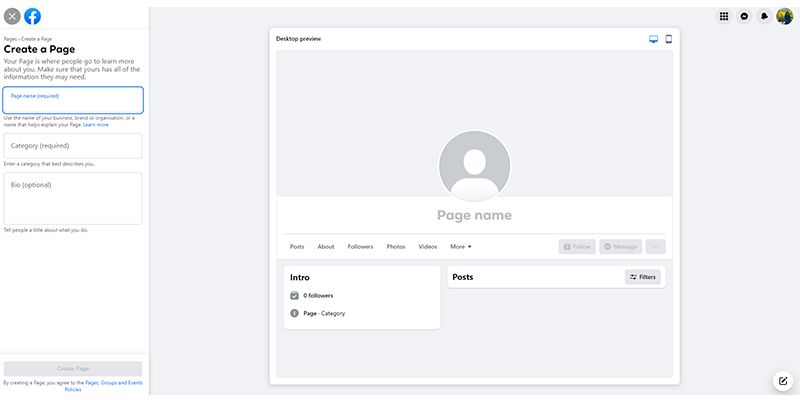Click the account profile picture avatar
Screen dimensions: 800x400
coord(784,16)
